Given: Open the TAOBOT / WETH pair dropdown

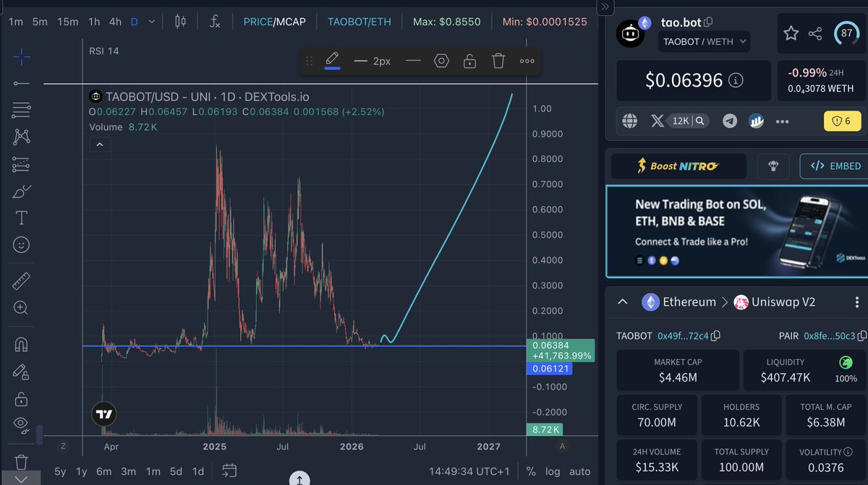Looking at the screenshot, I should [x=703, y=41].
